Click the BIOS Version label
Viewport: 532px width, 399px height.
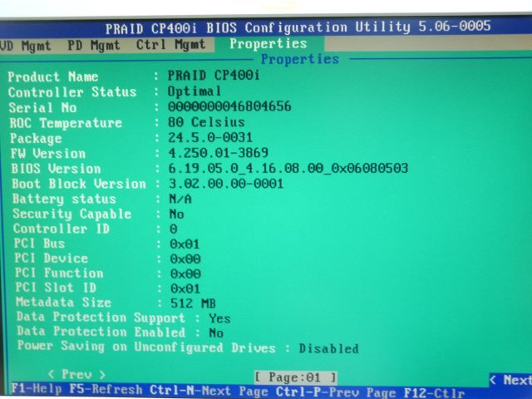(x=56, y=169)
